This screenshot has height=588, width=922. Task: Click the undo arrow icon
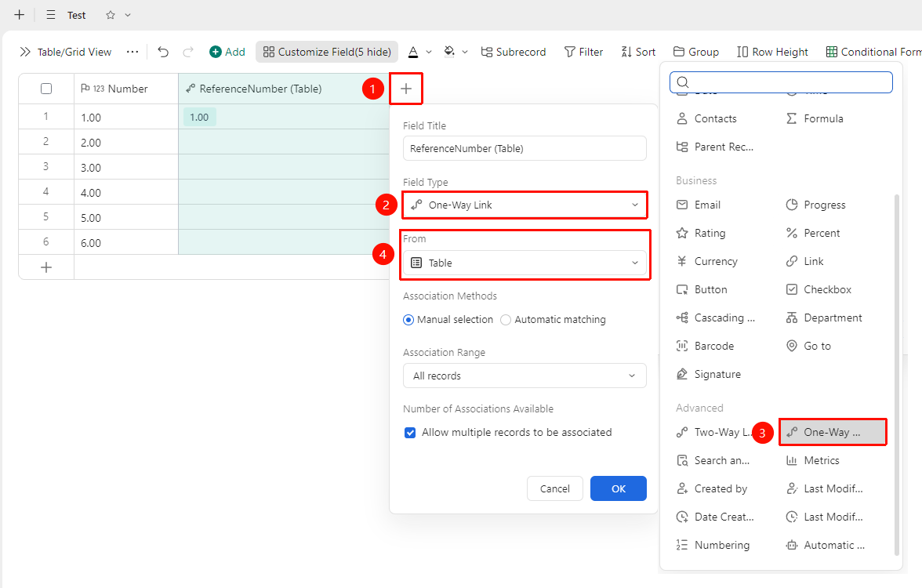[x=163, y=52]
